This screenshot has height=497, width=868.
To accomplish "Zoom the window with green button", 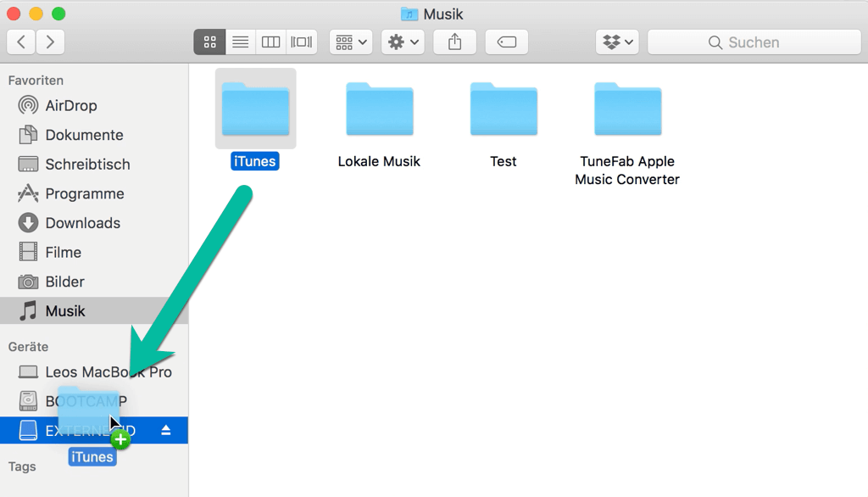I will tap(58, 14).
